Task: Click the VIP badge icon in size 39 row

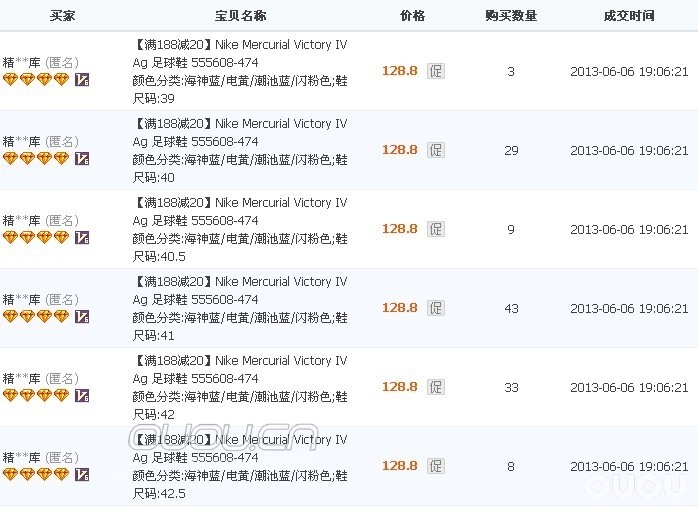Action: 82,80
